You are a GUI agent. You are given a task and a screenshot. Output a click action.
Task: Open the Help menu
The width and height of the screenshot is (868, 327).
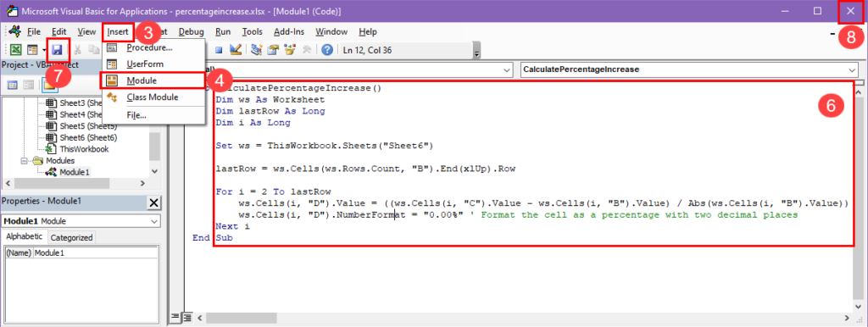click(x=368, y=31)
